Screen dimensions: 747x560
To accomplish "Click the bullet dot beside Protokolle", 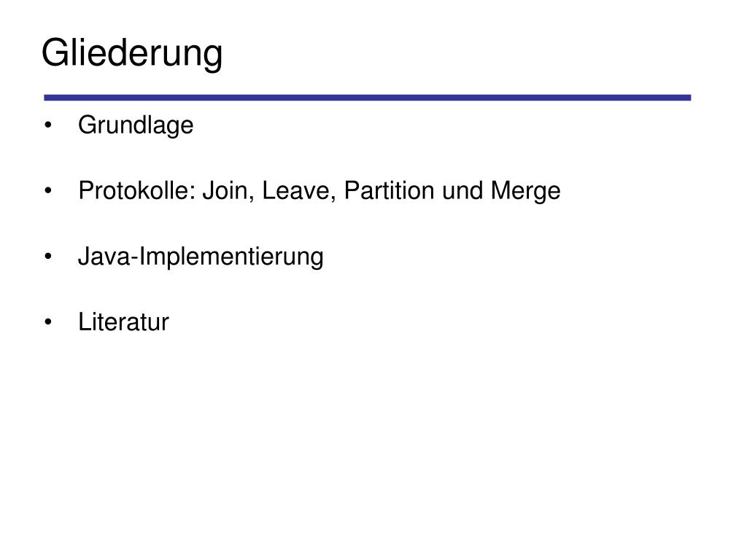I will click(x=47, y=191).
